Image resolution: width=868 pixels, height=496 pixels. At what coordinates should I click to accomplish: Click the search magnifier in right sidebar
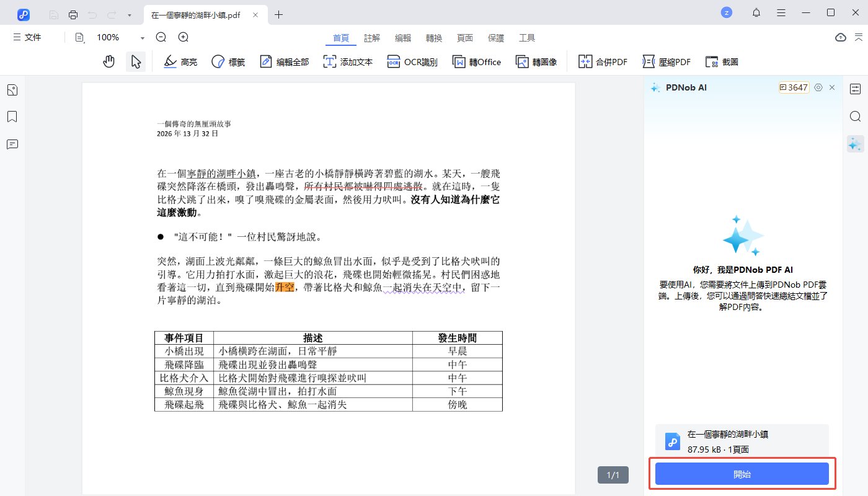(855, 117)
